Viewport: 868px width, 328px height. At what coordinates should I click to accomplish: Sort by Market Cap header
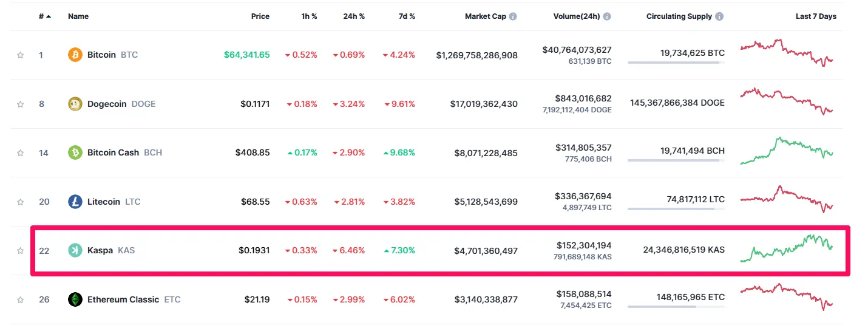pos(486,16)
